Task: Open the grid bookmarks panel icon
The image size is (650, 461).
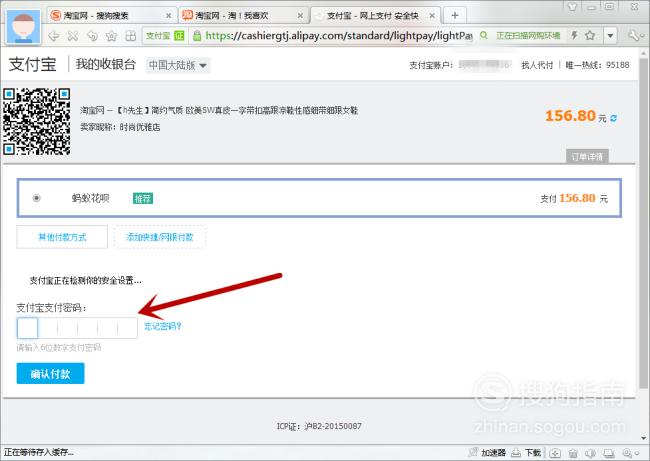Action: tap(131, 36)
